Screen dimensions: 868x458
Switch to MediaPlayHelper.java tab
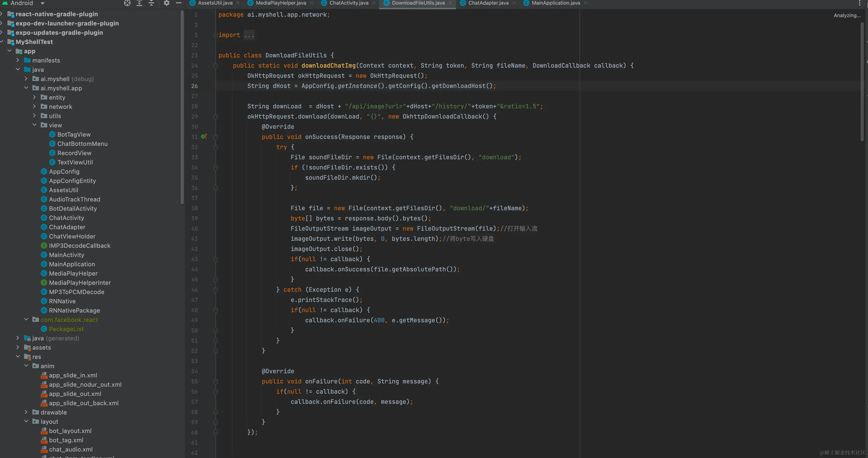[281, 3]
